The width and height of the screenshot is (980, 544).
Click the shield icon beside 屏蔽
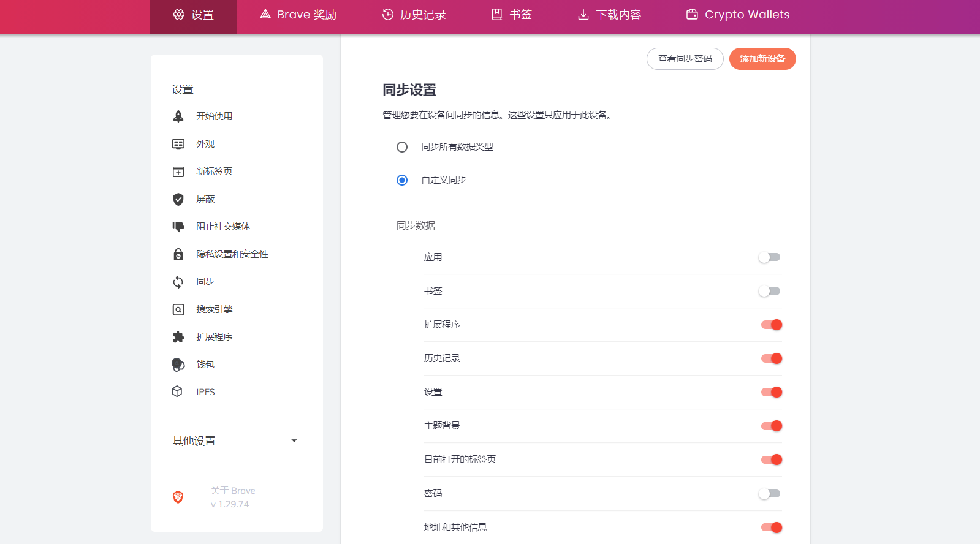(x=178, y=199)
